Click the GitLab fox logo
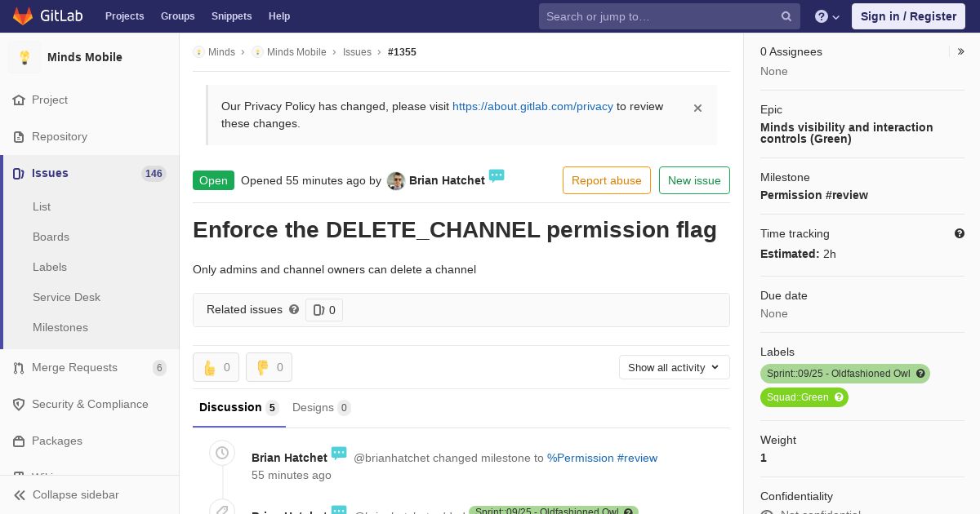Image resolution: width=980 pixels, height=514 pixels. pos(23,16)
